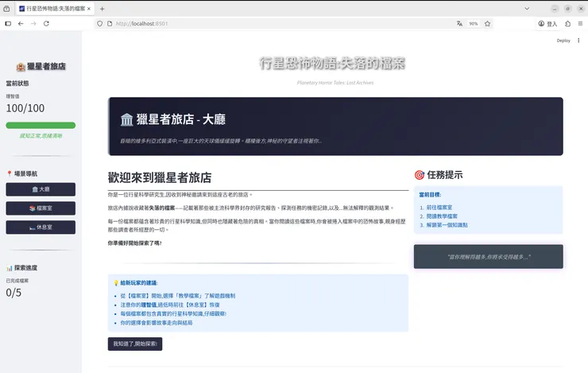Screen dimensions: 588x373
Task: Click the 當前狀態 label
Action: [x=17, y=84]
